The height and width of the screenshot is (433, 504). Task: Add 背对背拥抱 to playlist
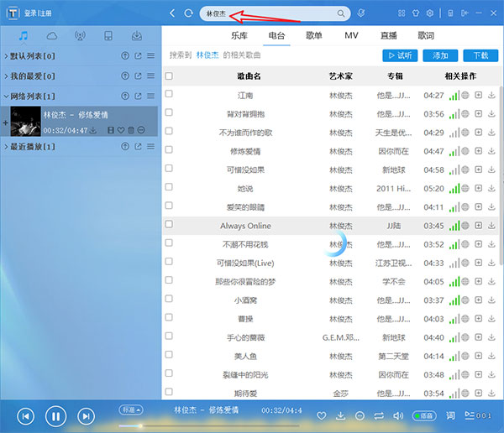(x=479, y=114)
